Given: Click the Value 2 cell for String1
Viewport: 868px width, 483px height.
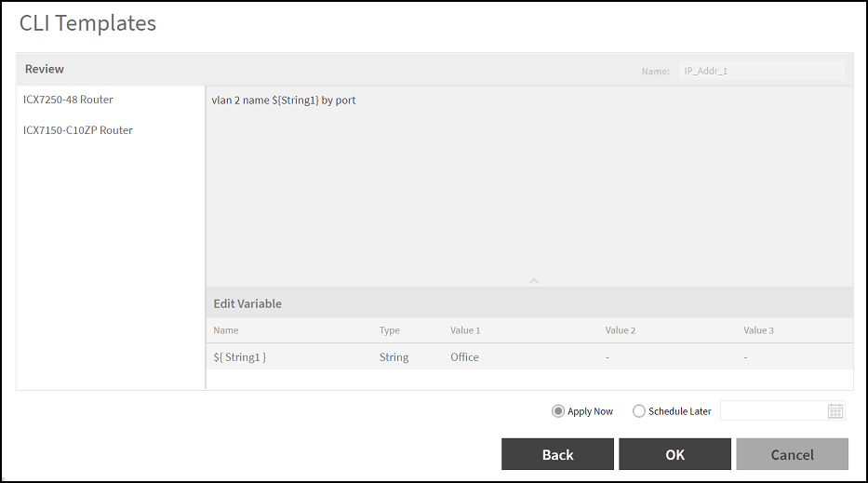Looking at the screenshot, I should (608, 357).
